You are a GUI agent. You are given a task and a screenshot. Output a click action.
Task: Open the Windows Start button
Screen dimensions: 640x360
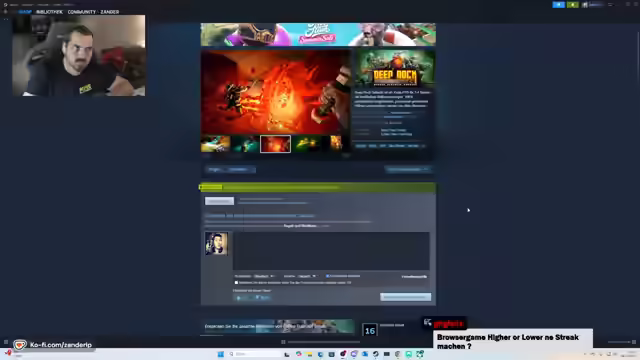click(x=220, y=354)
